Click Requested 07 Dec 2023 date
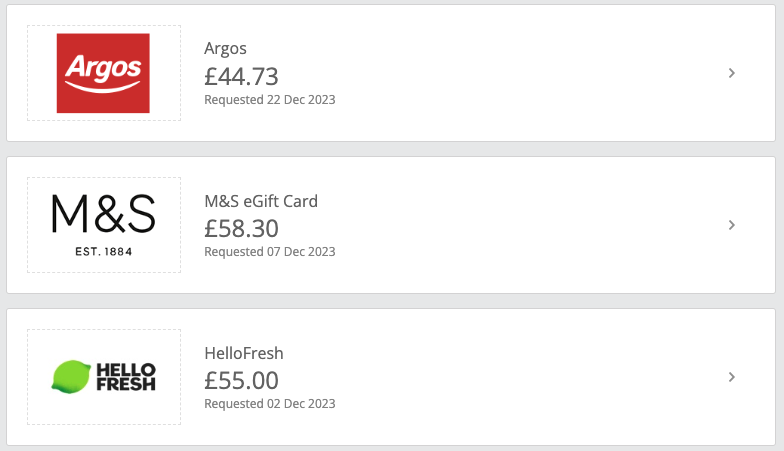 tap(270, 252)
